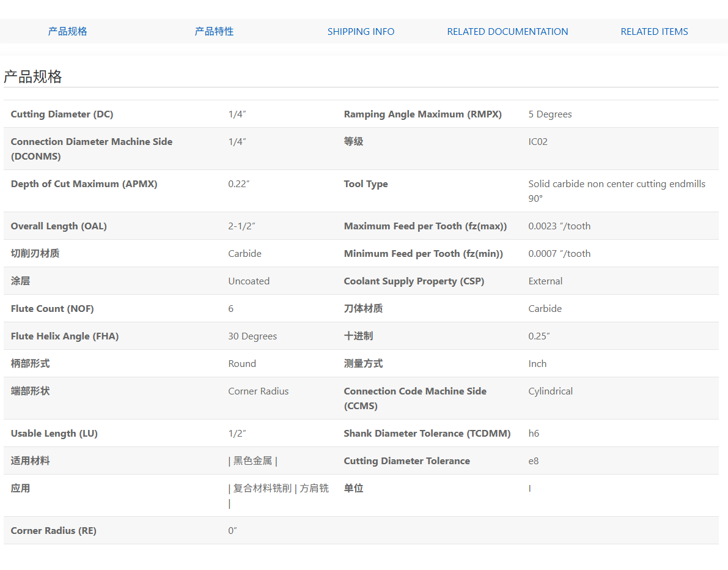Click the Flute Count (NOF) label

(x=52, y=308)
